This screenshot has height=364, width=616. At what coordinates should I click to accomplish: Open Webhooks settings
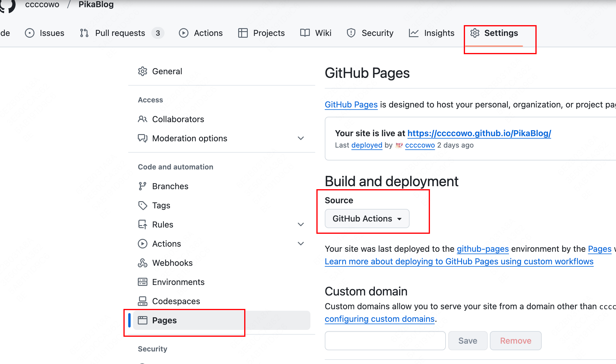[222, 263]
